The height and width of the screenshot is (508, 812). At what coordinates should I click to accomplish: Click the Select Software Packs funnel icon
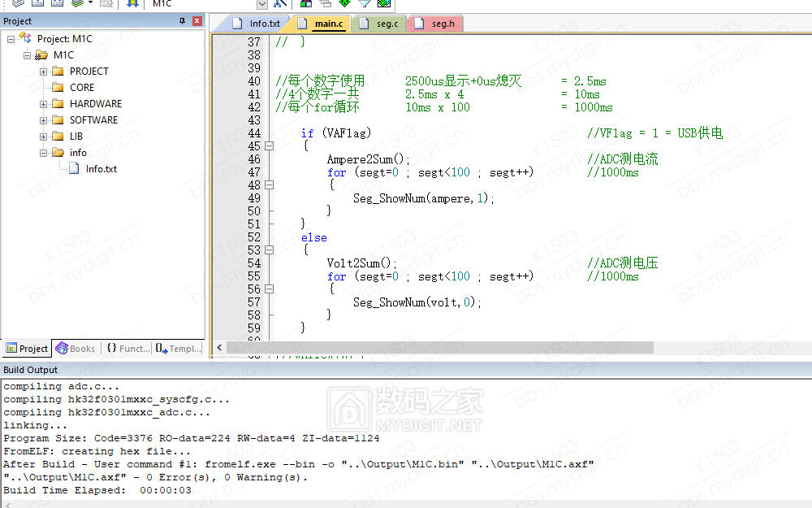364,3
